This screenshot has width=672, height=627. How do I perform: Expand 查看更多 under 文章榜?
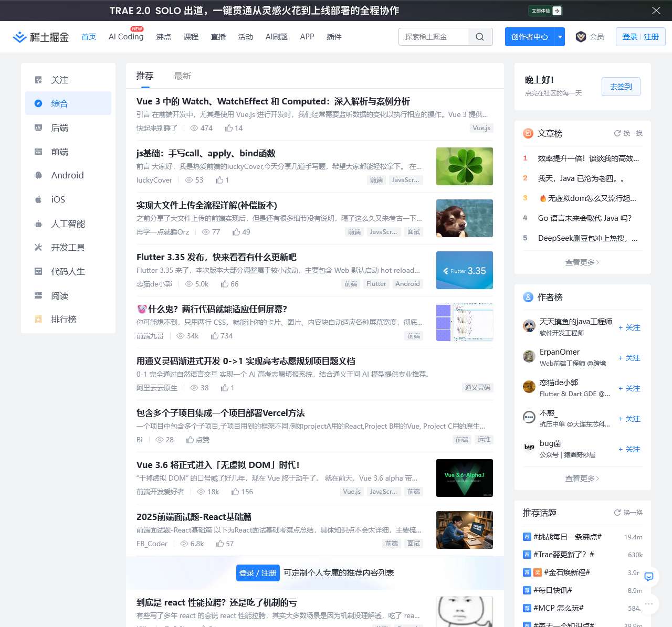[x=582, y=262]
